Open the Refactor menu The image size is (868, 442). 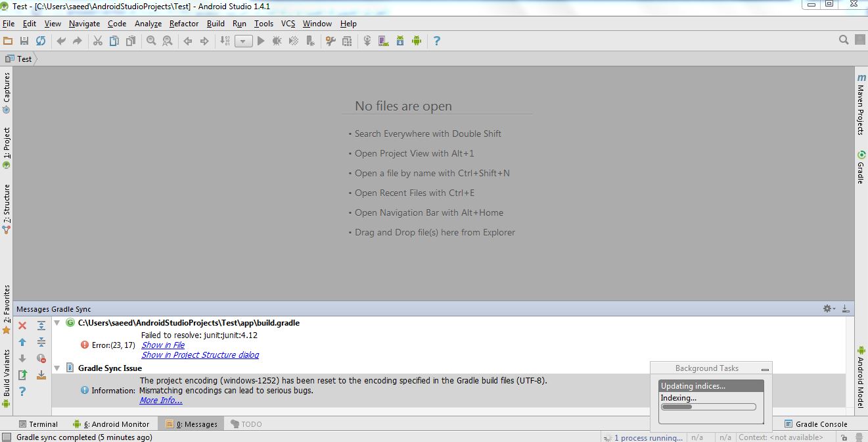click(x=183, y=24)
